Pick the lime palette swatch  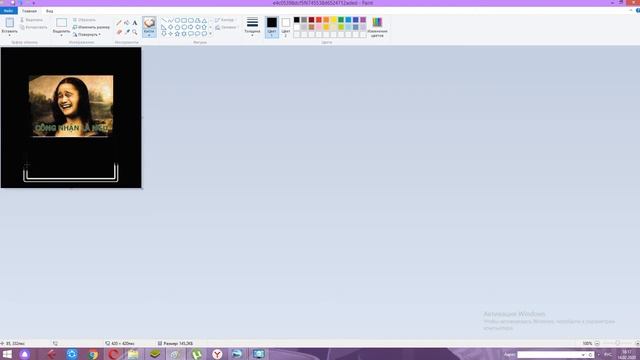pos(341,27)
